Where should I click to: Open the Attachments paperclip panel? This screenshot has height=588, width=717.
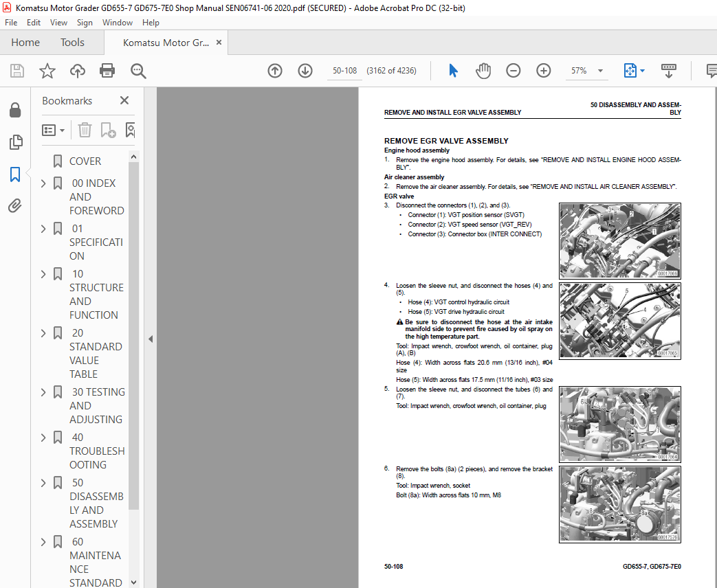click(x=15, y=205)
